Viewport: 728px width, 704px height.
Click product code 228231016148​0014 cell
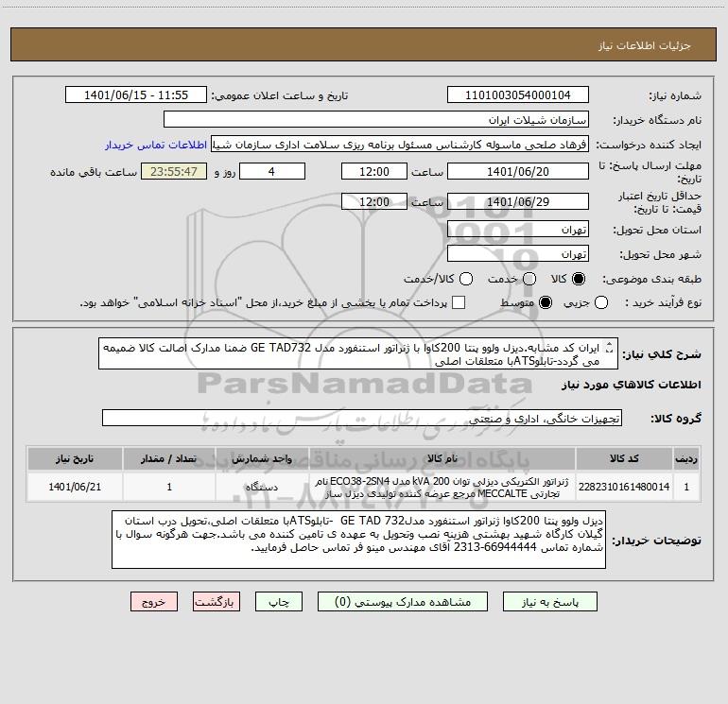point(624,487)
